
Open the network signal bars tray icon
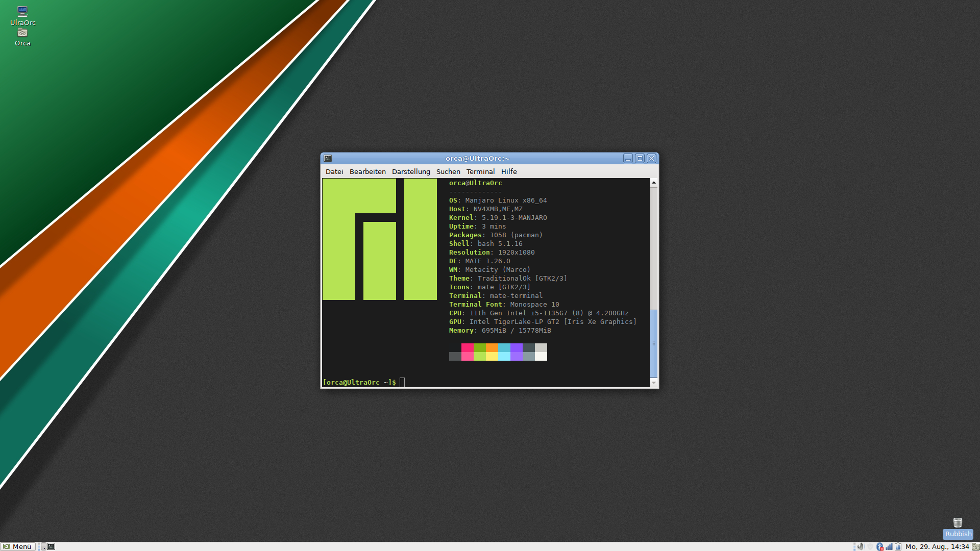click(889, 546)
